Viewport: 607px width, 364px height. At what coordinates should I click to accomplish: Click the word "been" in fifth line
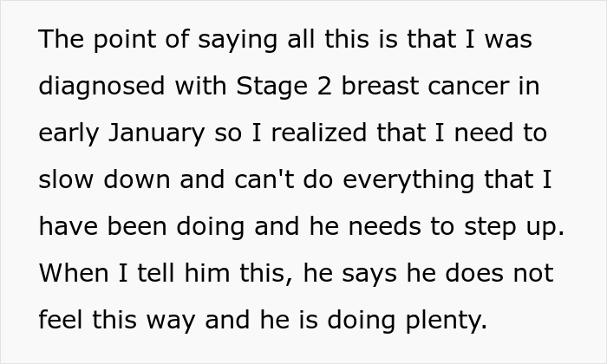(137, 226)
